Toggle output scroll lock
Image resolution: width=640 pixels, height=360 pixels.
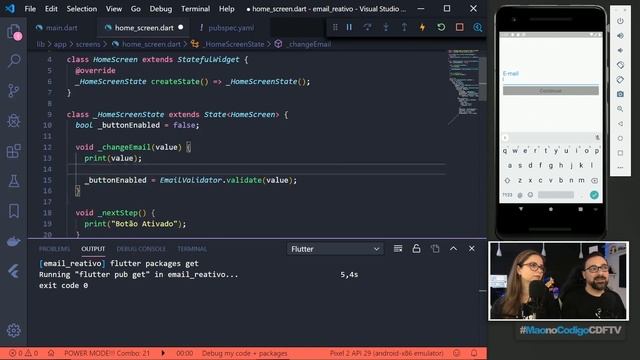coord(416,249)
